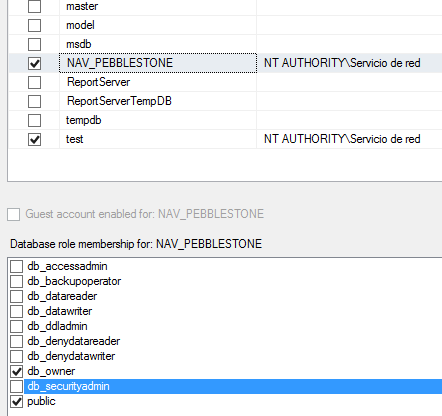Click the highlighted db_securityadmin role label
Viewport: 442px width, 416px height.
click(68, 386)
